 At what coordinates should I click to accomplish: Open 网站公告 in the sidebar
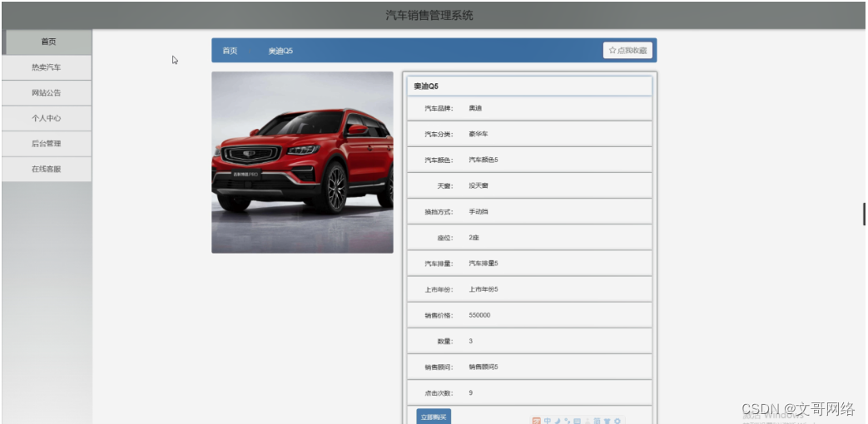[47, 93]
